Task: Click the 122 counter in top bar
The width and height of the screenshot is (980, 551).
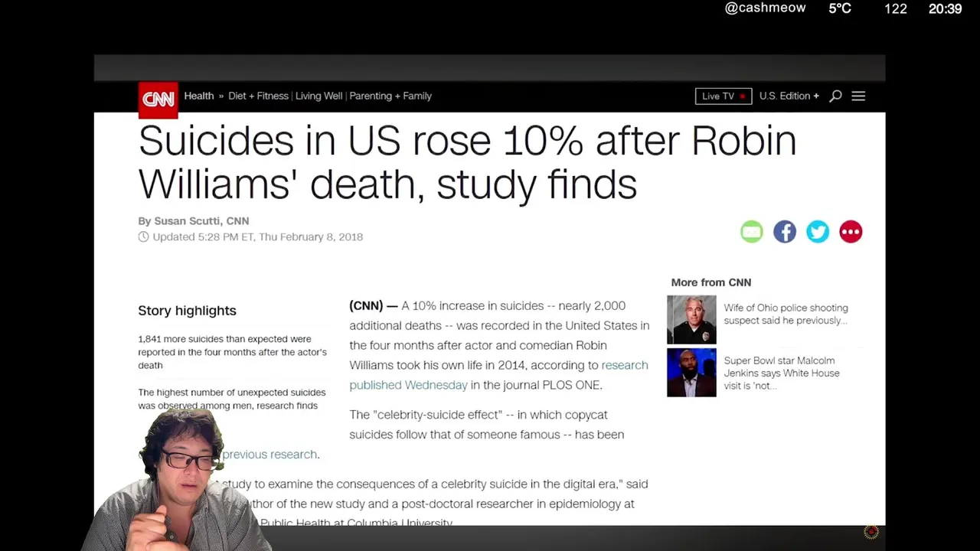Action: click(896, 9)
